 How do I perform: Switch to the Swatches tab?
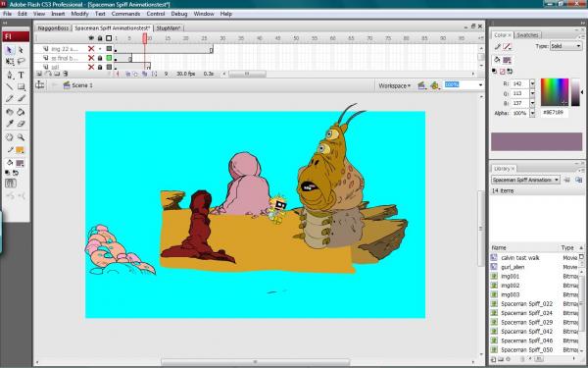[527, 35]
